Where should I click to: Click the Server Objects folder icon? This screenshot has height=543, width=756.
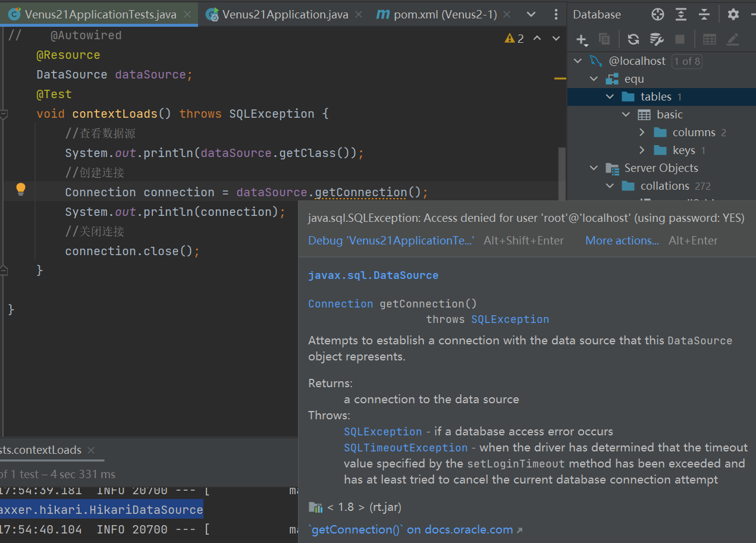pos(612,168)
